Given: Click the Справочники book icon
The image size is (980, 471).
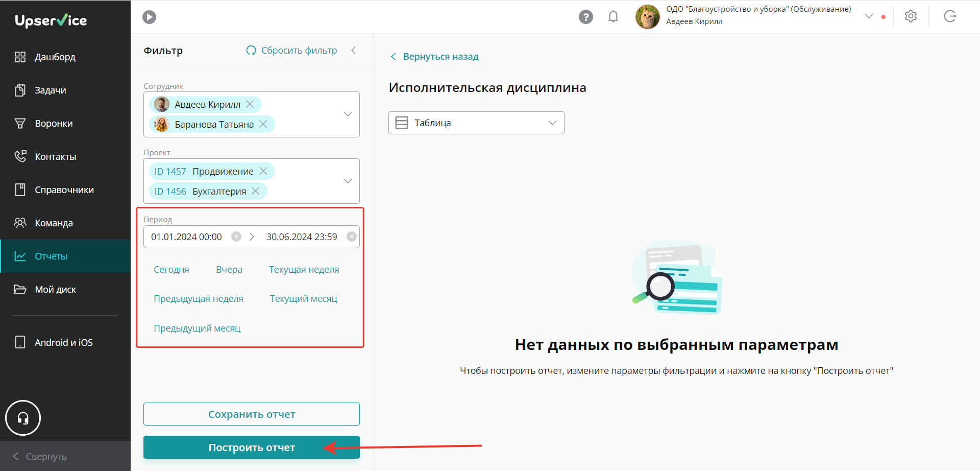Looking at the screenshot, I should (x=20, y=190).
